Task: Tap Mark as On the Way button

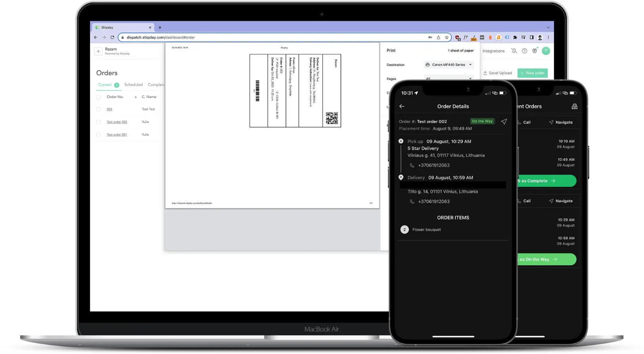Action: pyautogui.click(x=547, y=259)
